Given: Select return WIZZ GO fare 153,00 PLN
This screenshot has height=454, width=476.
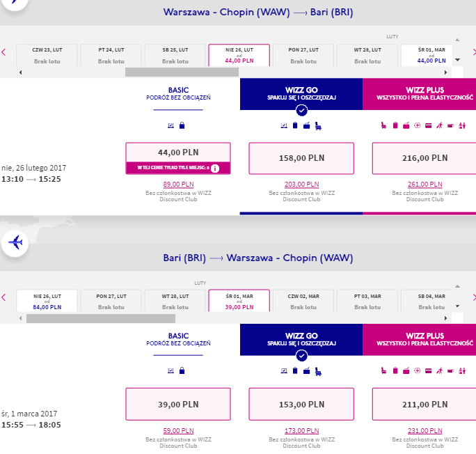Looking at the screenshot, I should pos(301,404).
